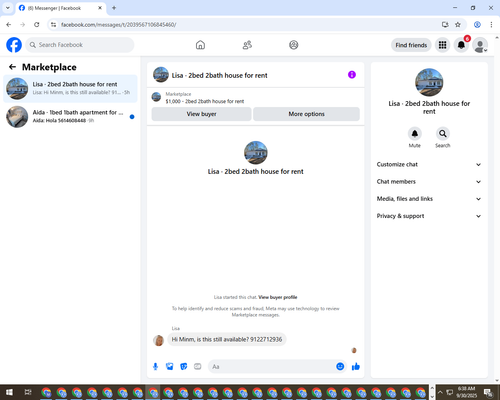Viewport: 500px width, 400px height.
Task: Open Task View on the taskbar
Action: [x=28, y=392]
